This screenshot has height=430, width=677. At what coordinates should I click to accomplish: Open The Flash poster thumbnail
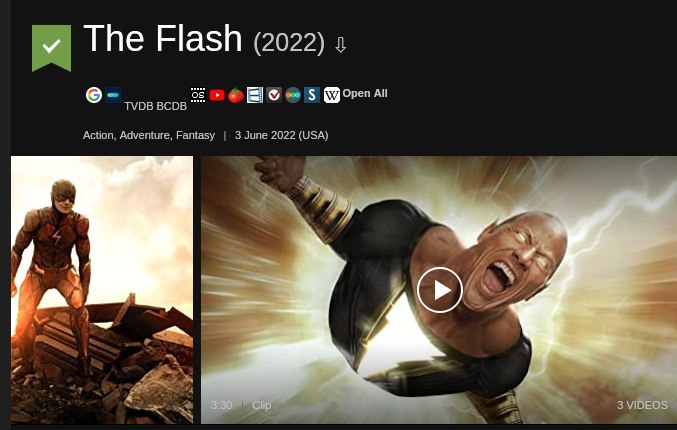click(102, 290)
